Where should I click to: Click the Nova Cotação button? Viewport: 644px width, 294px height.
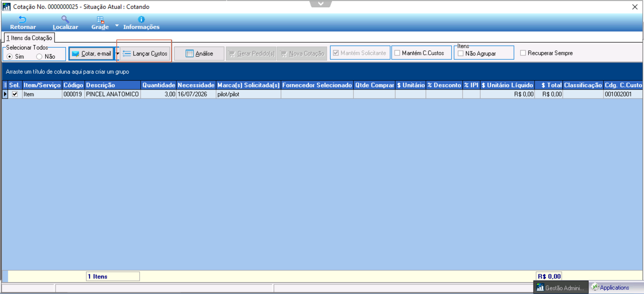click(302, 54)
